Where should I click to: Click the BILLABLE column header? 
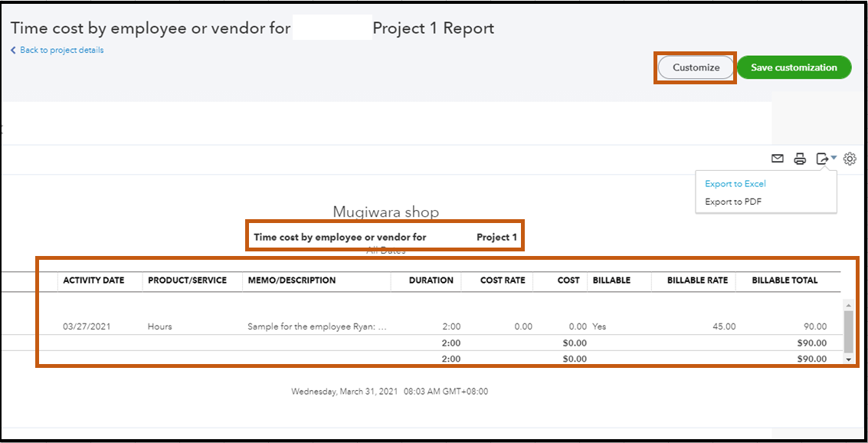pos(611,281)
